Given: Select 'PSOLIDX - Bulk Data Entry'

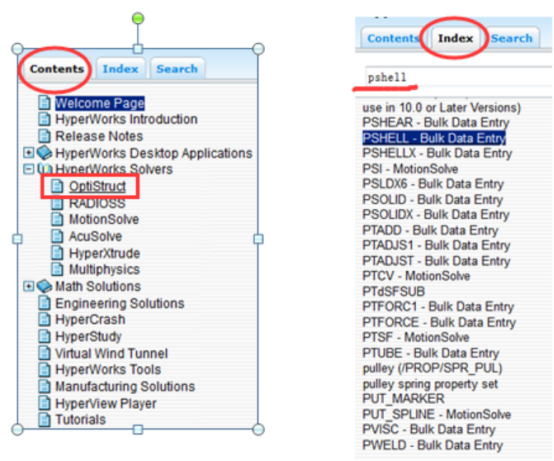Looking at the screenshot, I should point(436,215).
